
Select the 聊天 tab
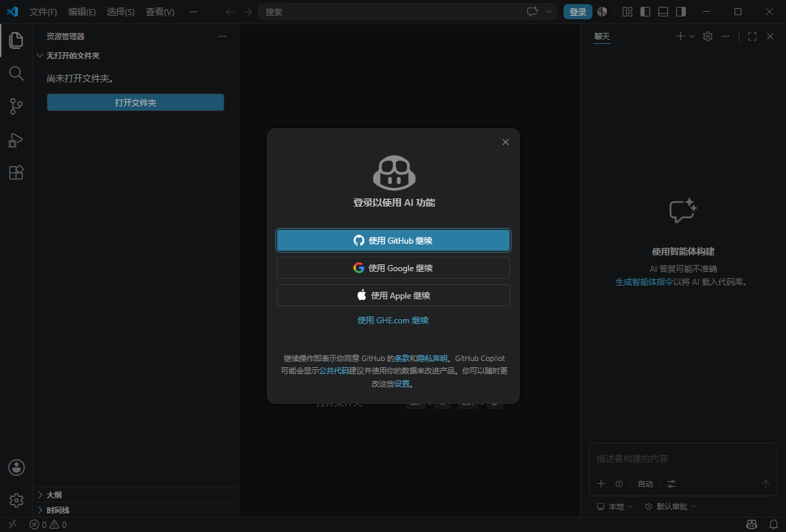click(601, 36)
